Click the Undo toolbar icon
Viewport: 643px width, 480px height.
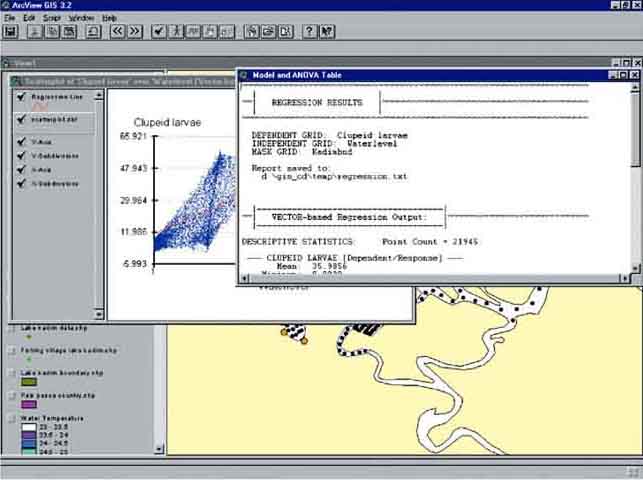point(93,32)
